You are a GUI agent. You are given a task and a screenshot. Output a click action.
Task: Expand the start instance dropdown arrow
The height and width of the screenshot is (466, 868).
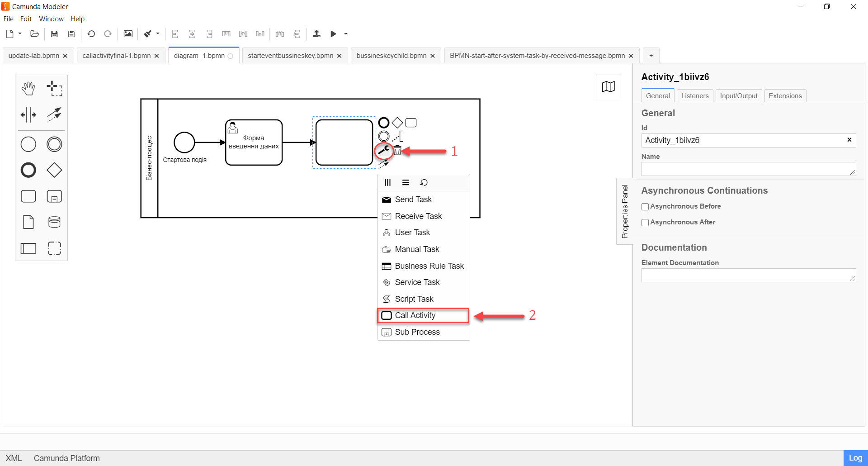pyautogui.click(x=346, y=33)
